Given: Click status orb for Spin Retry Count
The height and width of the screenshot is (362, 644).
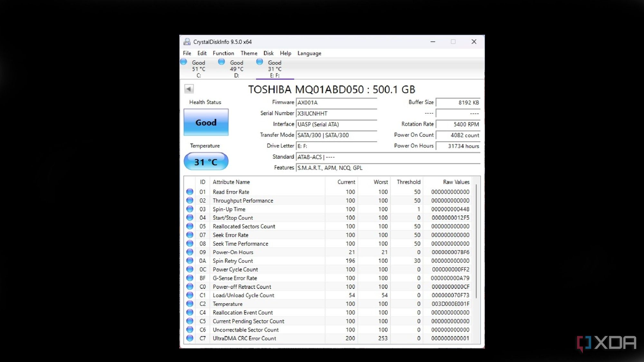Looking at the screenshot, I should click(190, 261).
